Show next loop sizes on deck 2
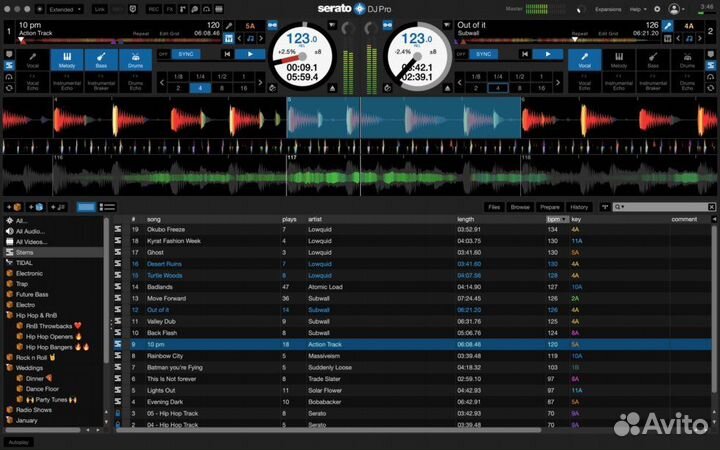 (558, 83)
